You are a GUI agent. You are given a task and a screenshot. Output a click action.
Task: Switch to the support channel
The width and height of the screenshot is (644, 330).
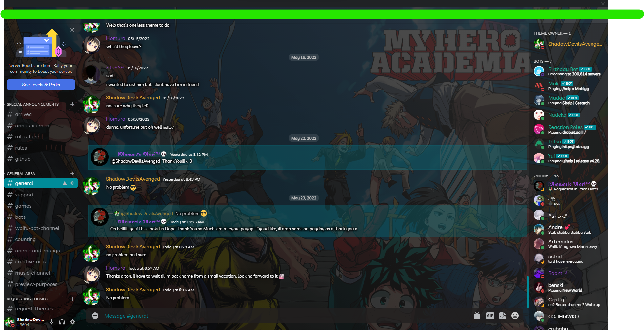click(x=24, y=195)
